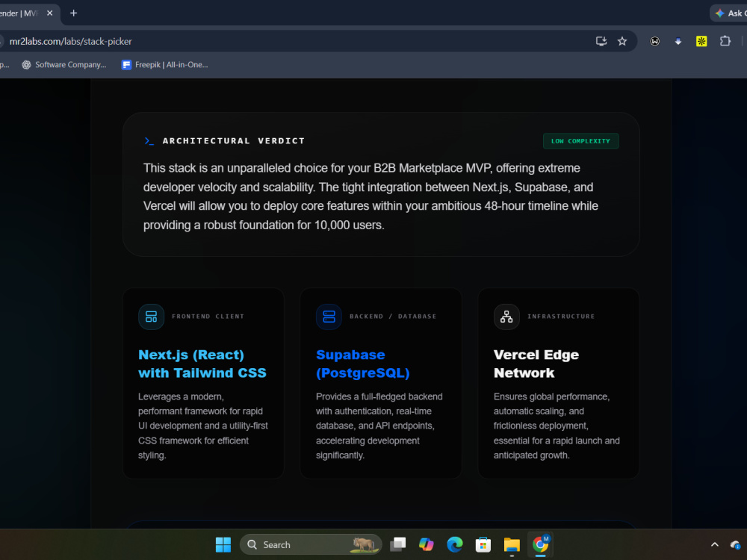Viewport: 747px width, 560px height.
Task: Click the taskbar Search box
Action: (311, 544)
